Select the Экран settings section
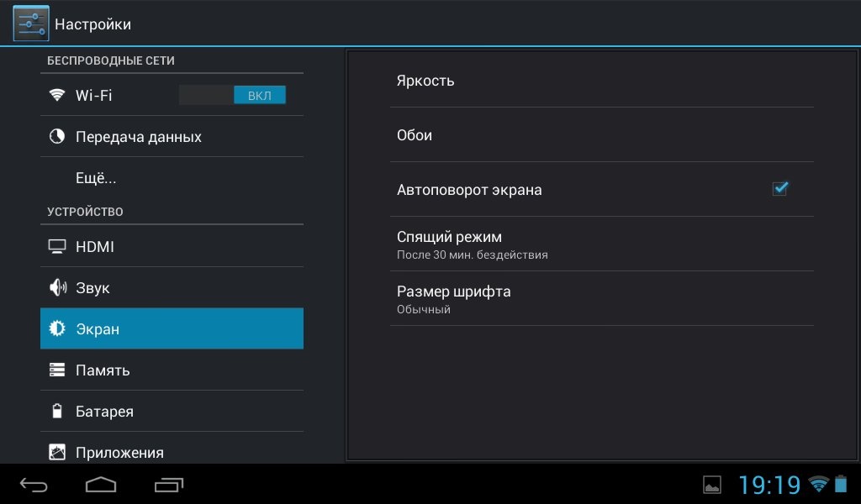This screenshot has width=861, height=504. pyautogui.click(x=172, y=329)
